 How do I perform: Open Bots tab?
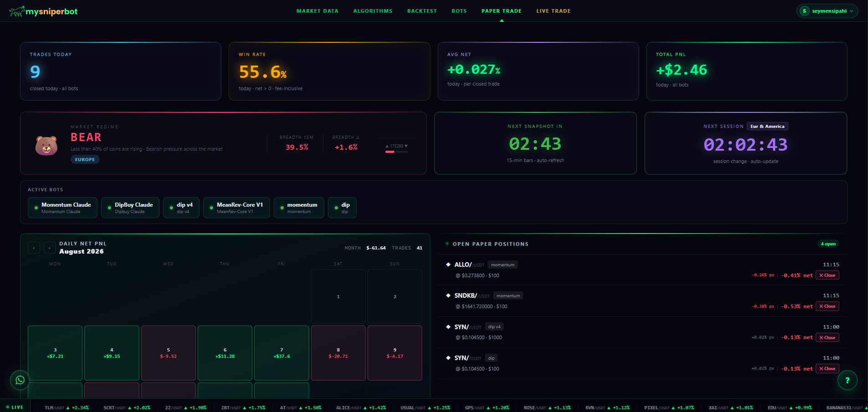[459, 11]
